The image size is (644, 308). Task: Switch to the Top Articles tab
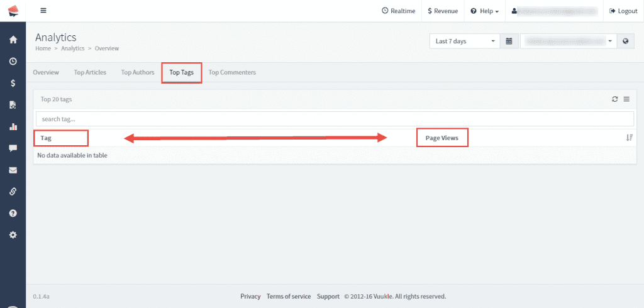coord(90,72)
